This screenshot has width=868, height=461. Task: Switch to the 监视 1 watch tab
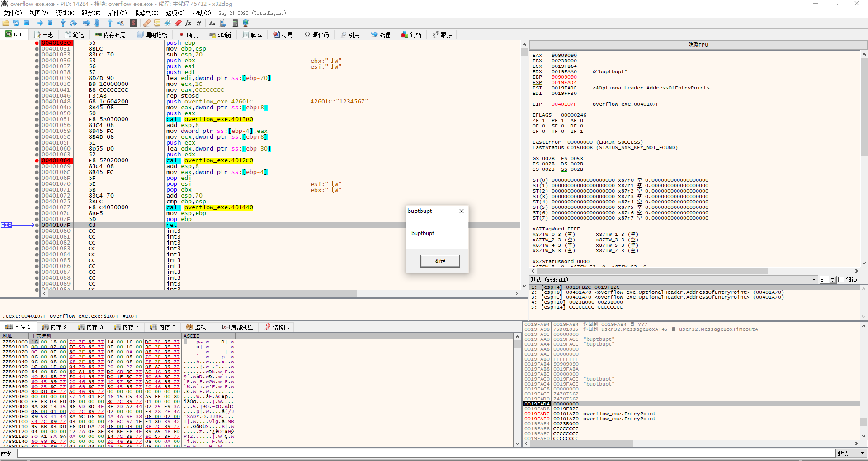tap(199, 327)
